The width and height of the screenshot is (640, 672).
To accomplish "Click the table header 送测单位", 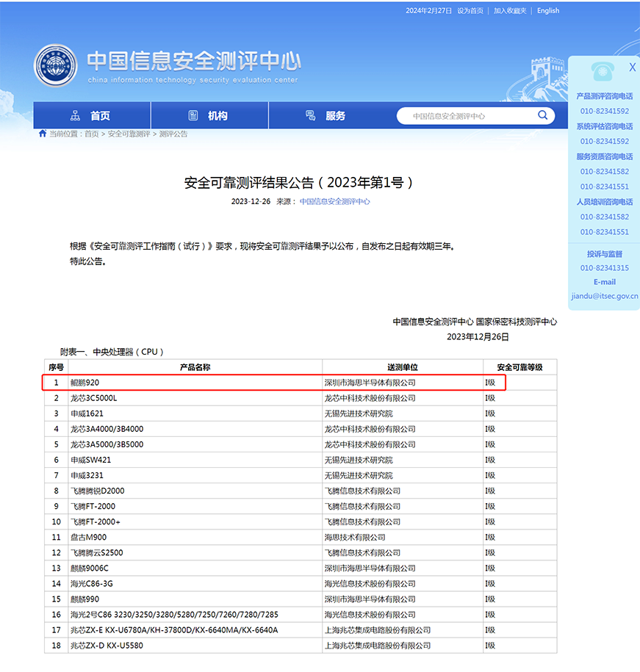I will coord(403,367).
